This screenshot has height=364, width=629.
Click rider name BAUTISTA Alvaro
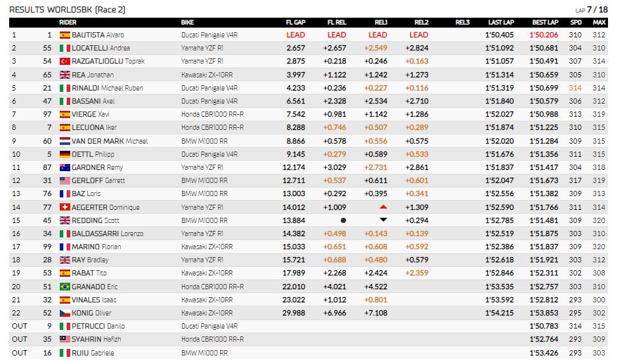(x=98, y=35)
